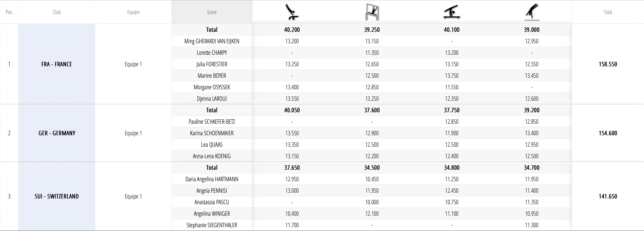Open gymnast Marine BOYER's row
644x231 pixels.
tap(211, 75)
